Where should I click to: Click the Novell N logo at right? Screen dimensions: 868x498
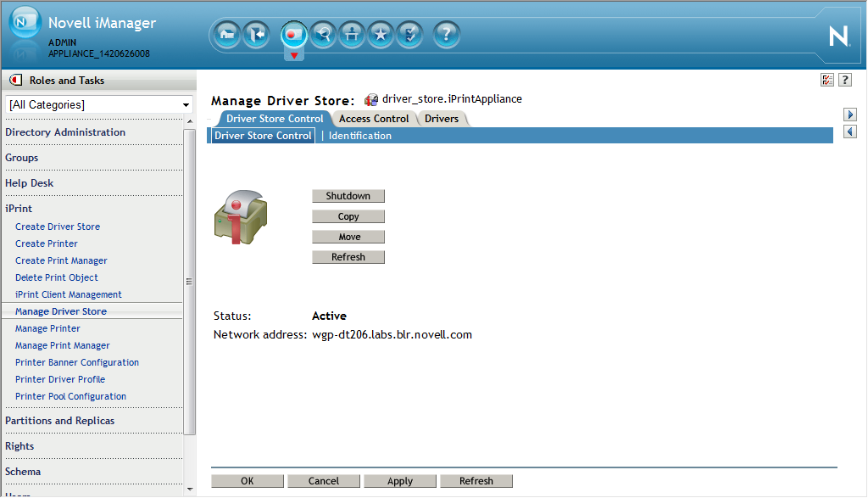pyautogui.click(x=838, y=36)
